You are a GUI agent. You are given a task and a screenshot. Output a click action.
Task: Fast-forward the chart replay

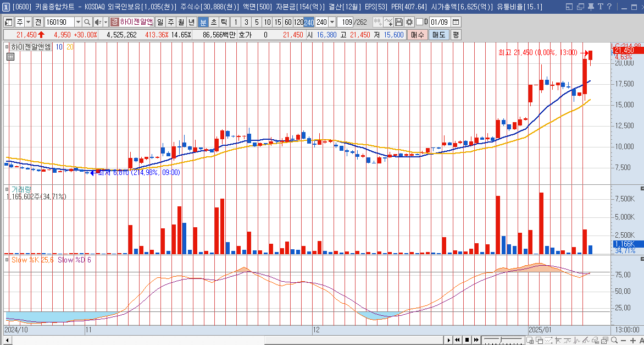pos(476,340)
